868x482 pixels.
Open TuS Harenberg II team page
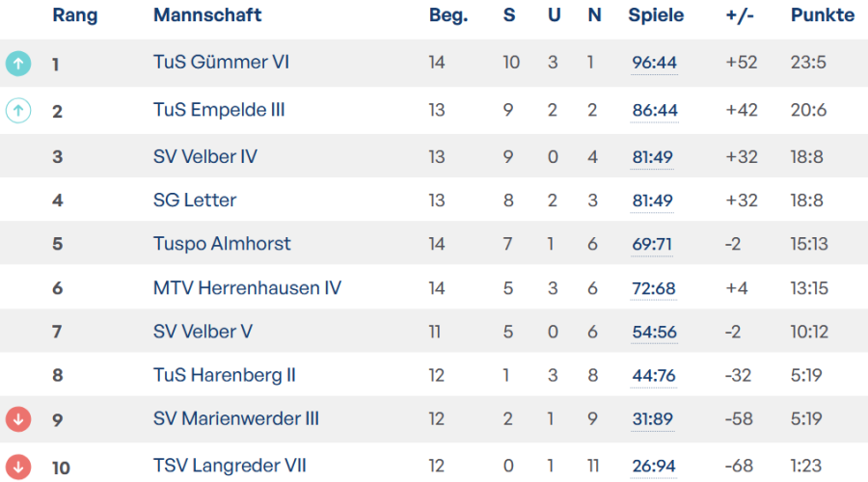225,375
